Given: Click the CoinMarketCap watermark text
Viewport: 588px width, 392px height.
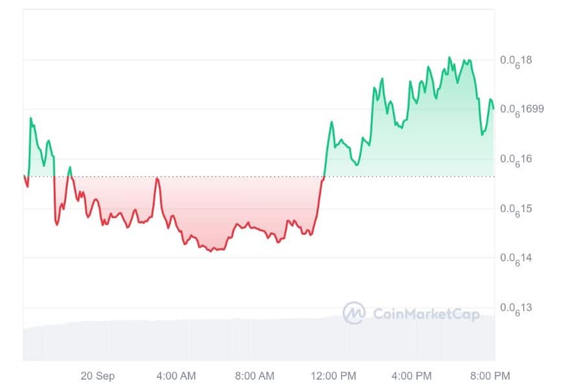Looking at the screenshot, I should click(x=426, y=314).
